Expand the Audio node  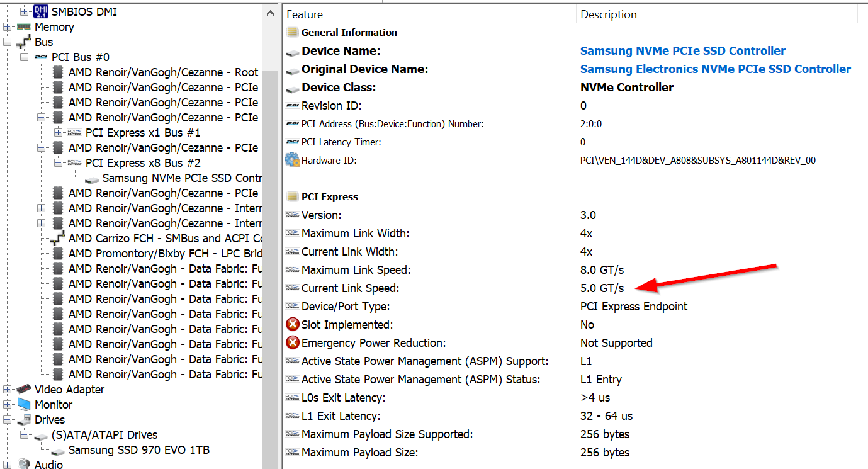(8, 465)
